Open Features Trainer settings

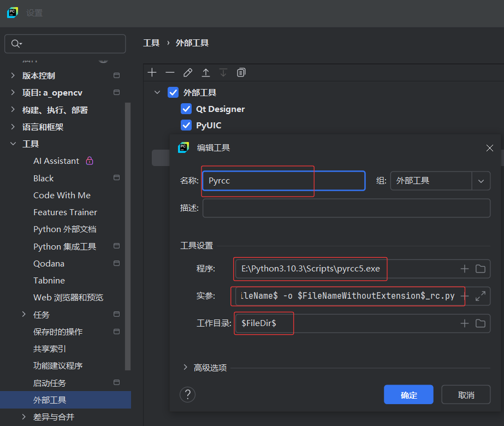(65, 212)
